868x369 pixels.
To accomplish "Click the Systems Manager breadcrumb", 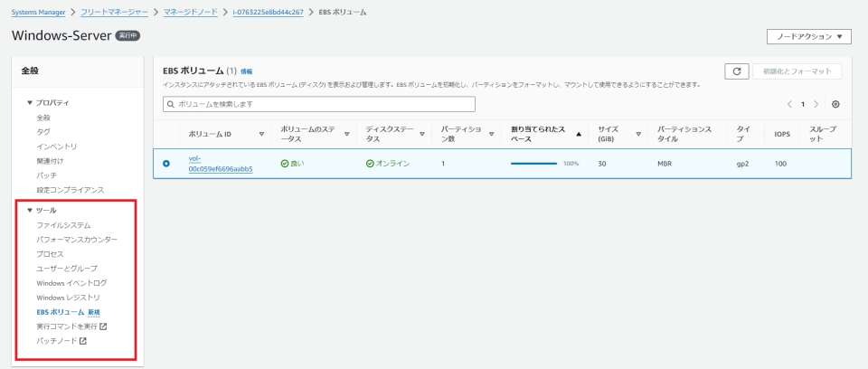I will coord(38,12).
